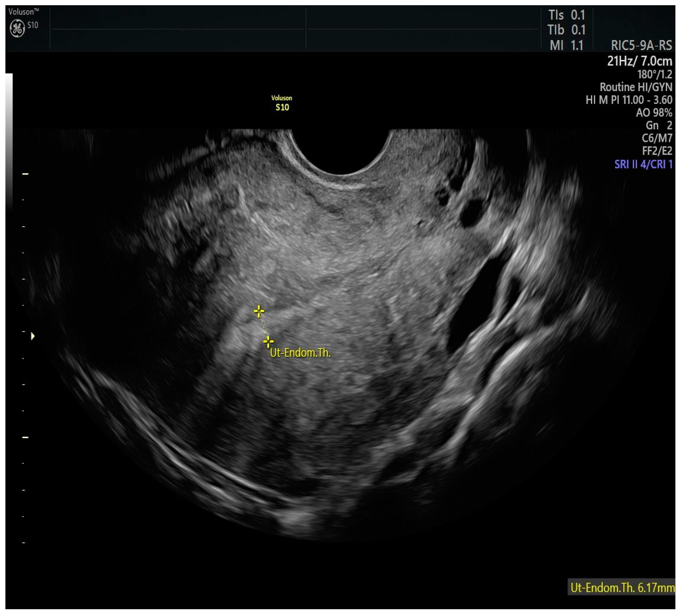This screenshot has height=616, width=681.
Task: Click the lower yellow caliper cross marker
Action: coord(268,342)
